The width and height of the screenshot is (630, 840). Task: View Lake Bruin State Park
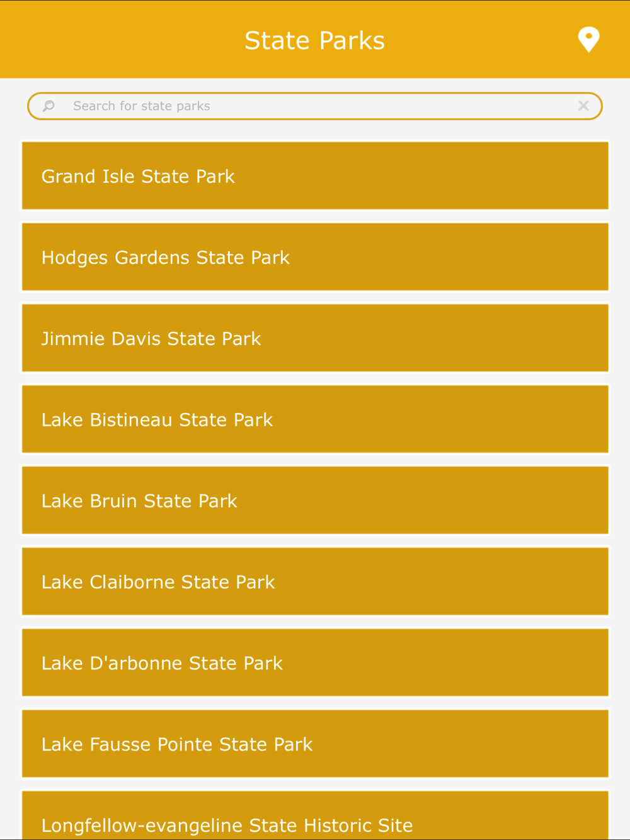tap(315, 501)
